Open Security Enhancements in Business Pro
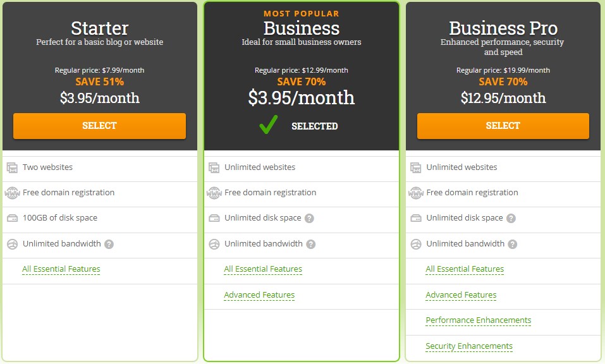 (469, 346)
